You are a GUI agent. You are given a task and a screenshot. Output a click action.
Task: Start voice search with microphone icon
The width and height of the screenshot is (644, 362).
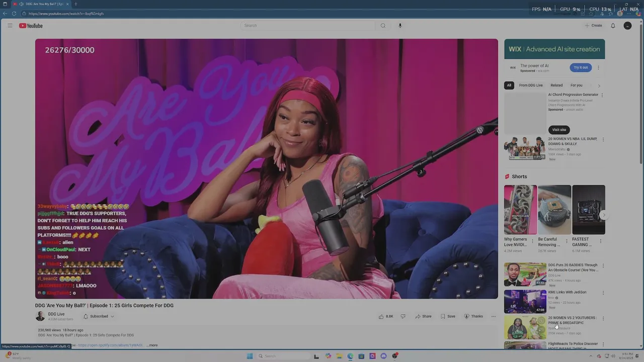[x=400, y=26]
